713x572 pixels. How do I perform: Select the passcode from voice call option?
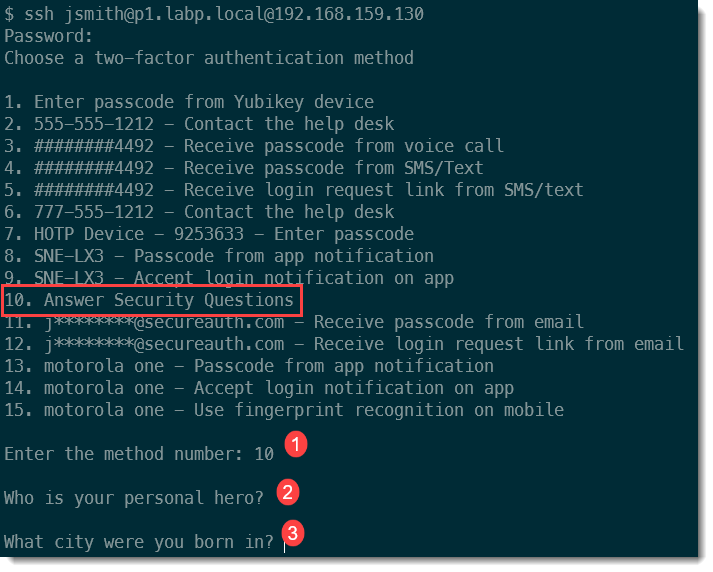tap(254, 146)
